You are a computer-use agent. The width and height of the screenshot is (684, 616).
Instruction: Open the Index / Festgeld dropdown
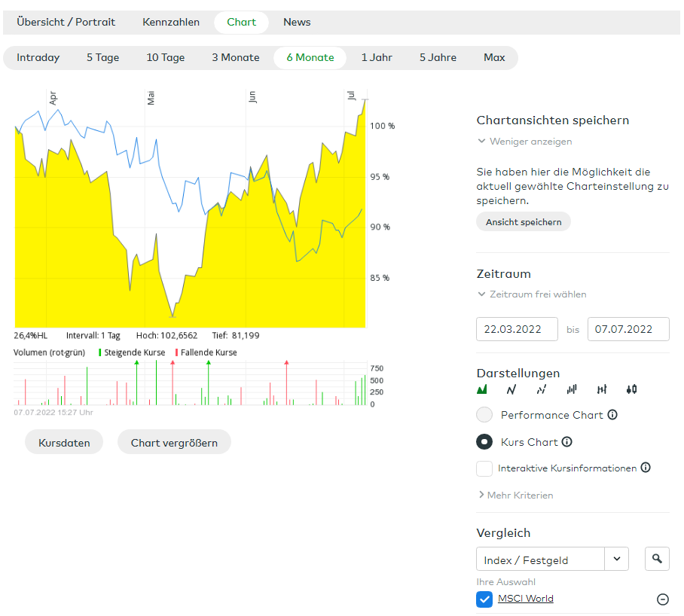coord(617,560)
